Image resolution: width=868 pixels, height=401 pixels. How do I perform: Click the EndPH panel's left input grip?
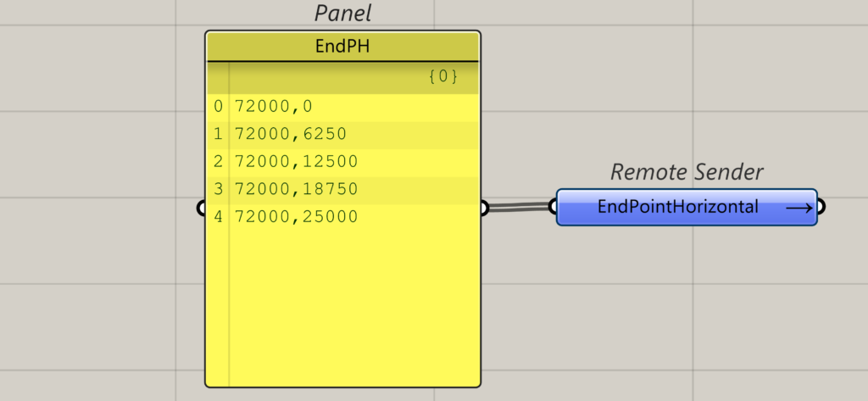coord(202,208)
